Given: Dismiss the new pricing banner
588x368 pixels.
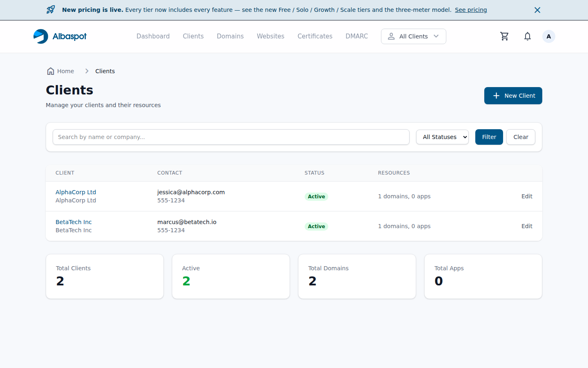Looking at the screenshot, I should (537, 10).
